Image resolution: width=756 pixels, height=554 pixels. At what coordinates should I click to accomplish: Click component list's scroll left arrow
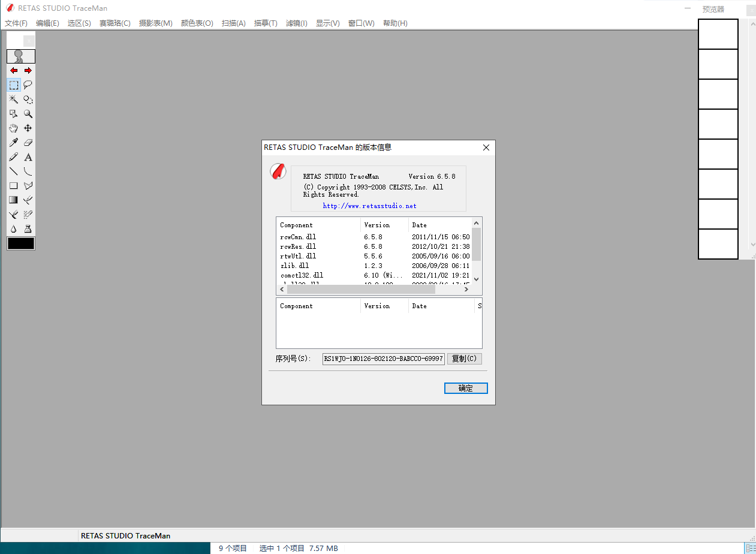(282, 289)
